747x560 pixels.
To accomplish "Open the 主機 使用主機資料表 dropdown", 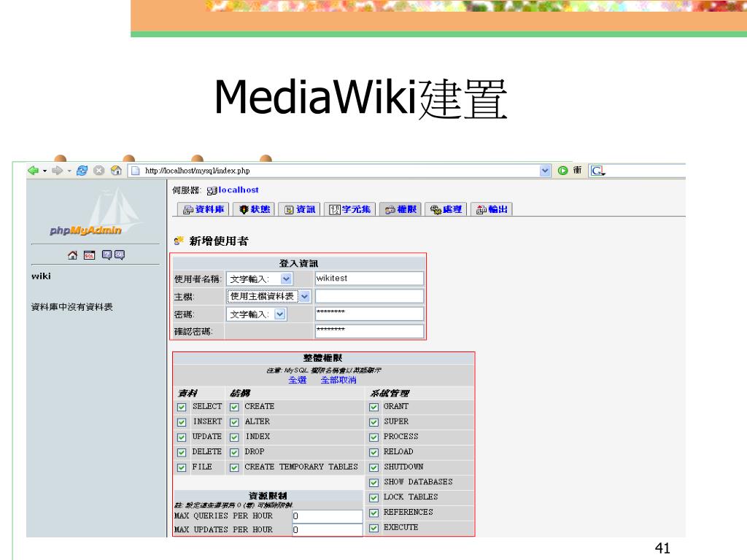I will pyautogui.click(x=268, y=297).
